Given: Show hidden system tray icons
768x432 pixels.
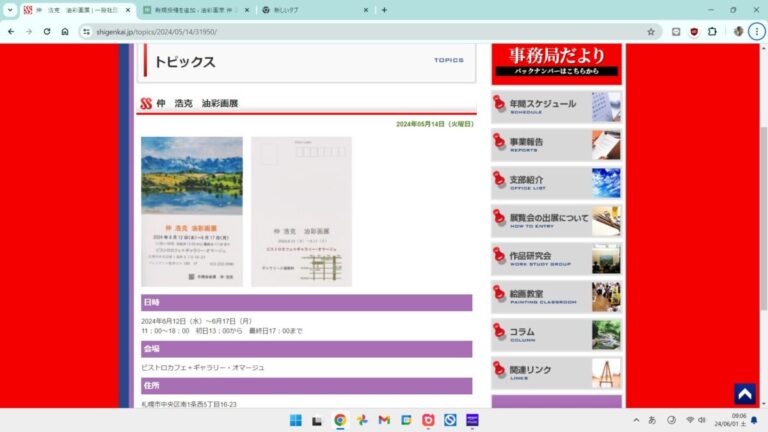Looking at the screenshot, I should click(636, 420).
